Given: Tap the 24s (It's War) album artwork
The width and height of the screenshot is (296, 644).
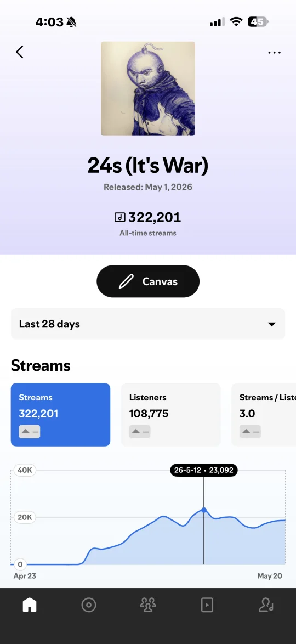Looking at the screenshot, I should click(148, 89).
